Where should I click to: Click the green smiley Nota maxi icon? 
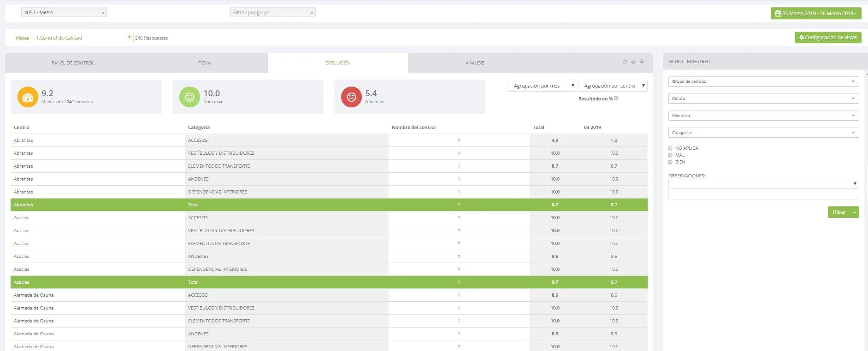click(x=189, y=97)
